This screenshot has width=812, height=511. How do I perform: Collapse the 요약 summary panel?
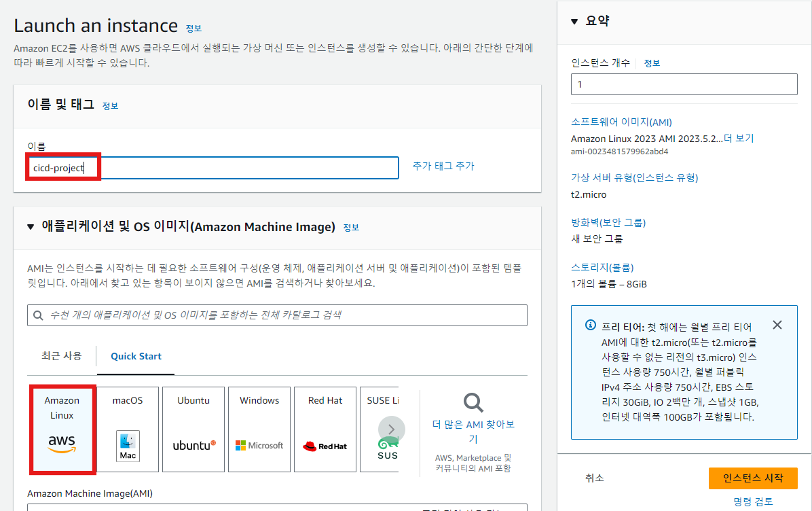click(574, 21)
